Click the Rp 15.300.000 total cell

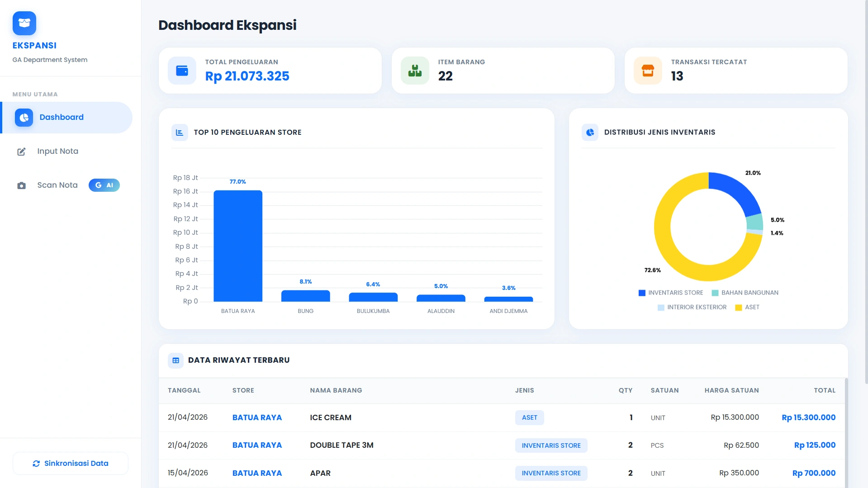809,417
